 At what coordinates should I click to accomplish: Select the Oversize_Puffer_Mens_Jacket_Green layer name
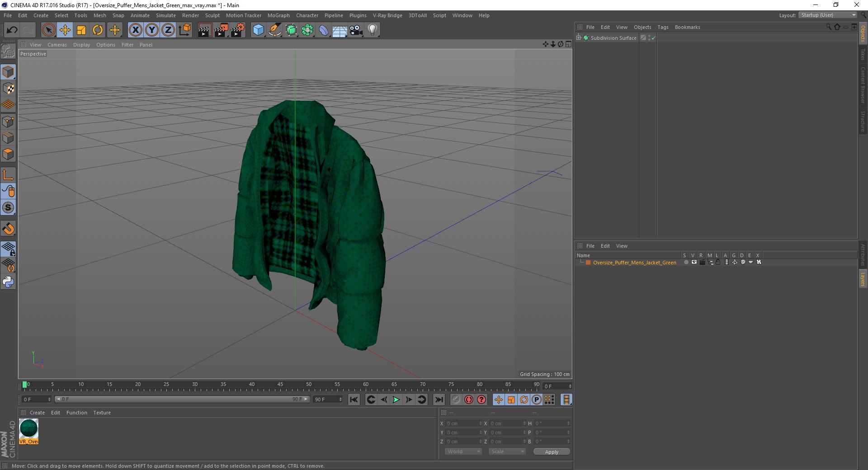click(x=634, y=263)
